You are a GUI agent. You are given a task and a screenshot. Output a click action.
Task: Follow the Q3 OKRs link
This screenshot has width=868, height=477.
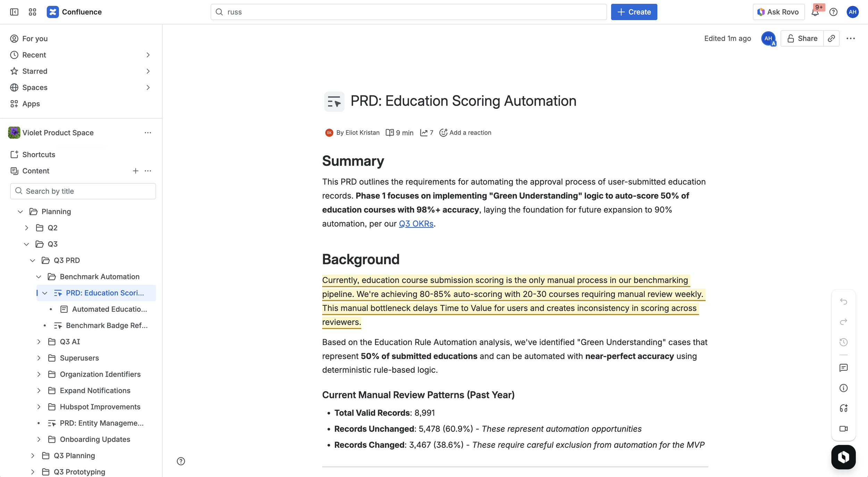pyautogui.click(x=416, y=224)
